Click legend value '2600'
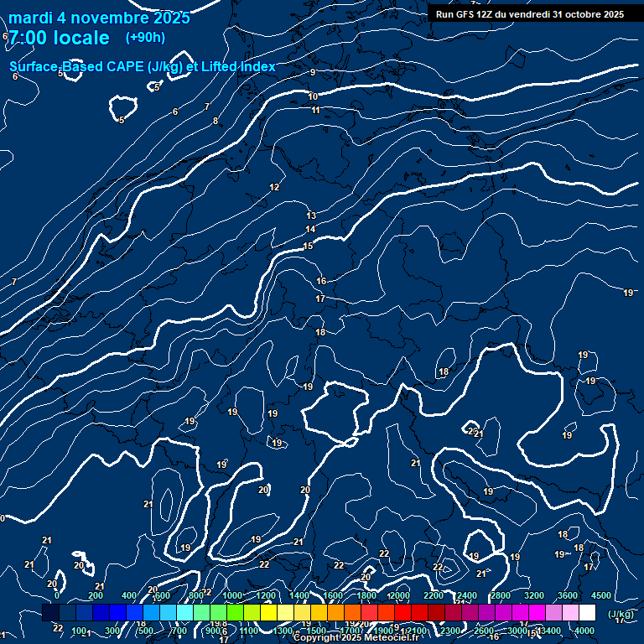 pos(483,631)
